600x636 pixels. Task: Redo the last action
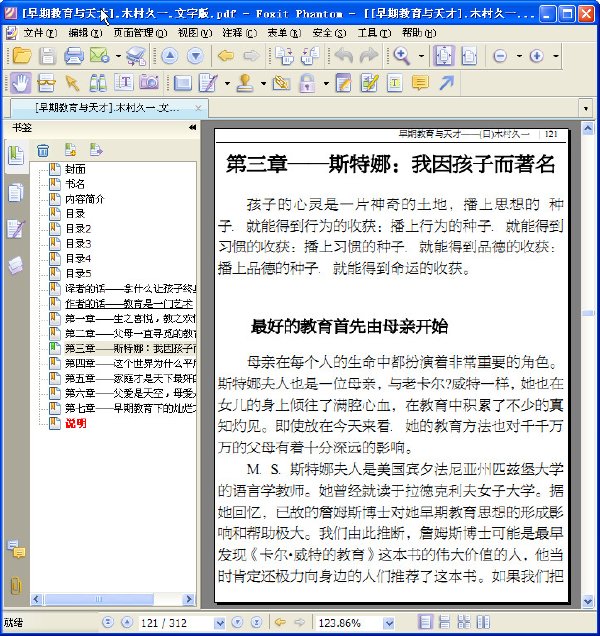(369, 56)
